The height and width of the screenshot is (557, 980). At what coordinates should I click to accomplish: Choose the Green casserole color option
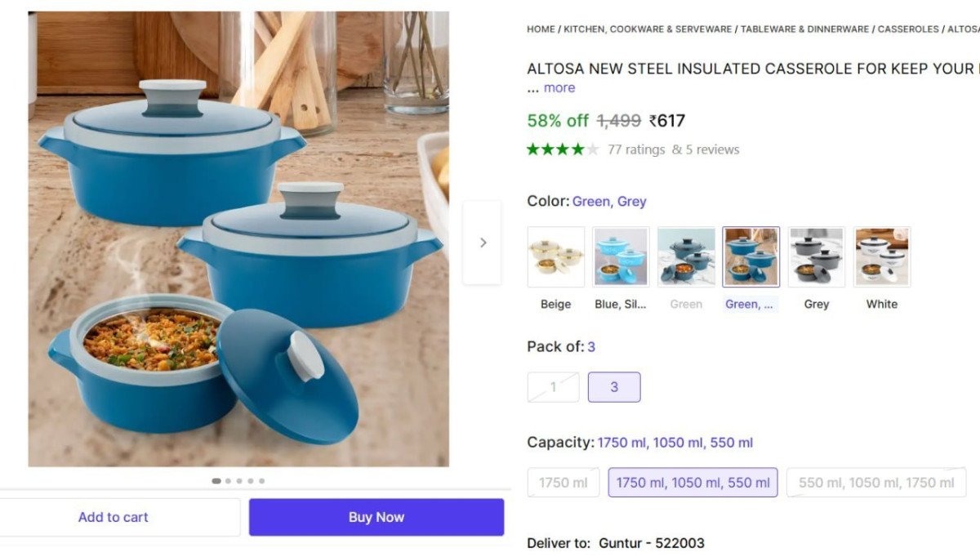click(x=685, y=256)
